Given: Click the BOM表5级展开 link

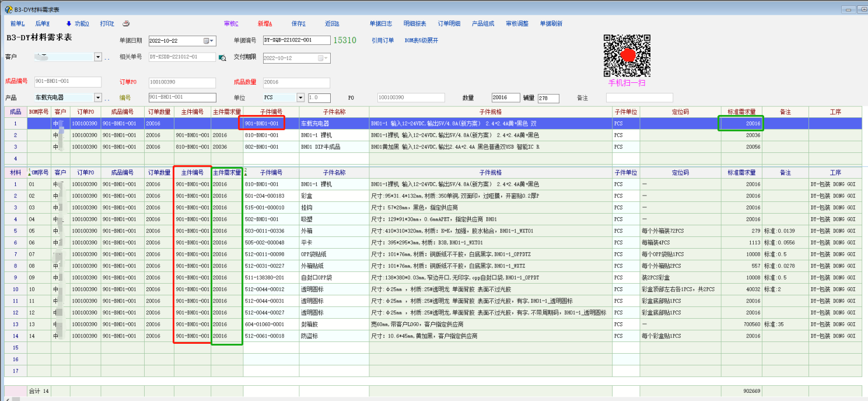Looking at the screenshot, I should [x=421, y=41].
